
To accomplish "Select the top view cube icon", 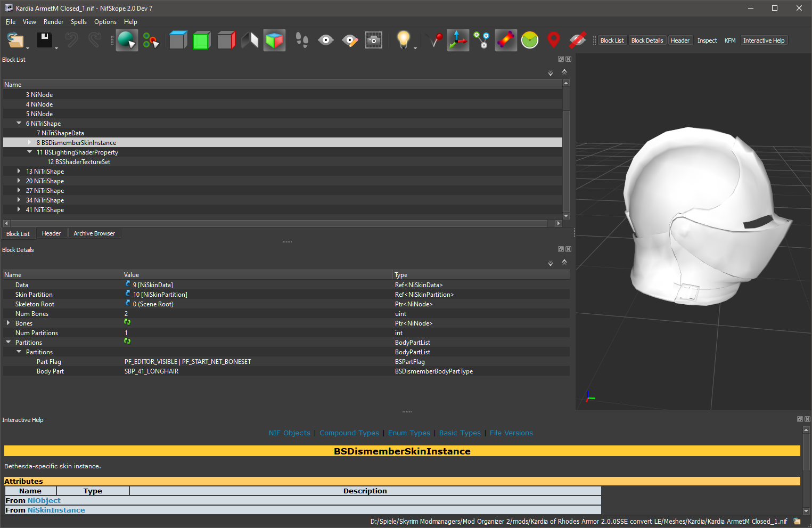I will click(x=178, y=40).
